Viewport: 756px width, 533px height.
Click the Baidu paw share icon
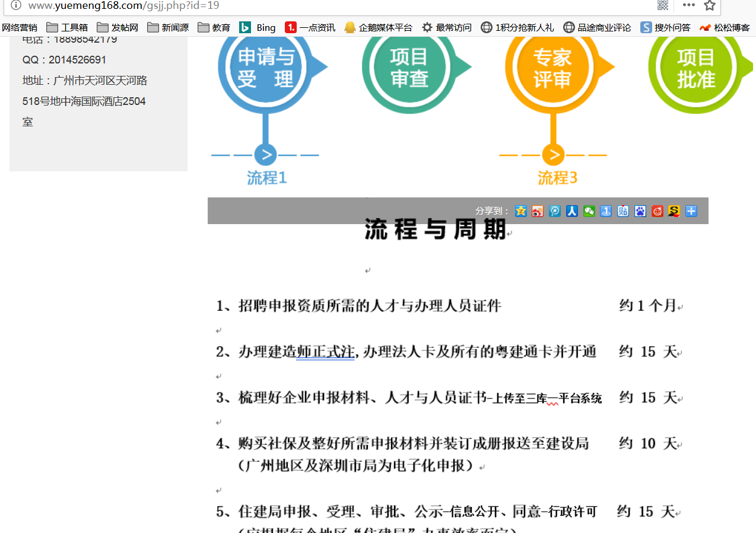pyautogui.click(x=640, y=211)
